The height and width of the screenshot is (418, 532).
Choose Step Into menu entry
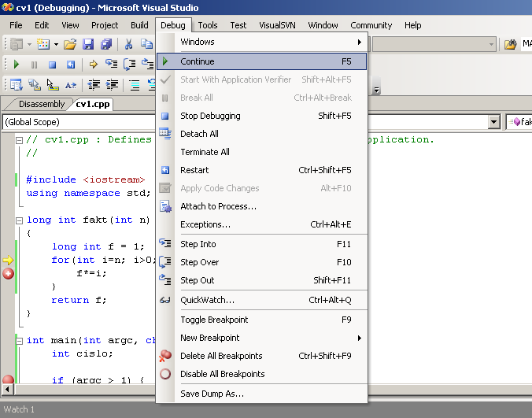261,244
